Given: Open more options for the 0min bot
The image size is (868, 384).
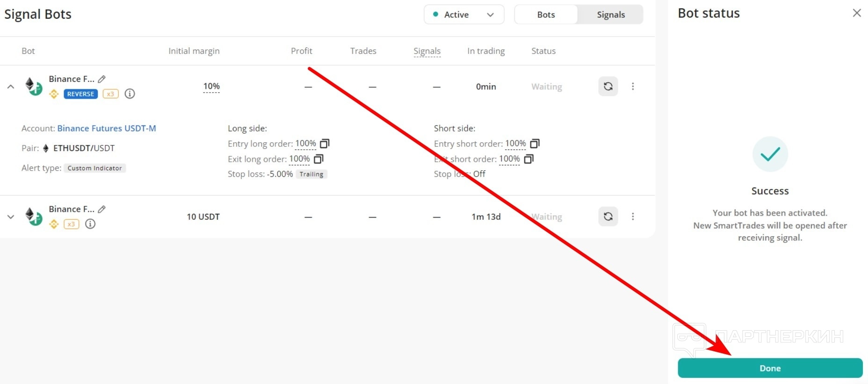Looking at the screenshot, I should point(633,87).
